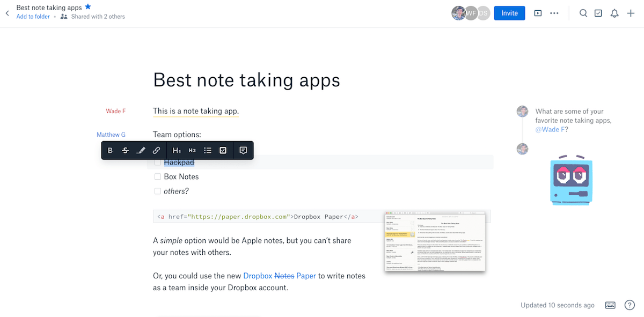Toggle the star favorite for this doc
Viewport: 644px width, 317px height.
tap(88, 7)
